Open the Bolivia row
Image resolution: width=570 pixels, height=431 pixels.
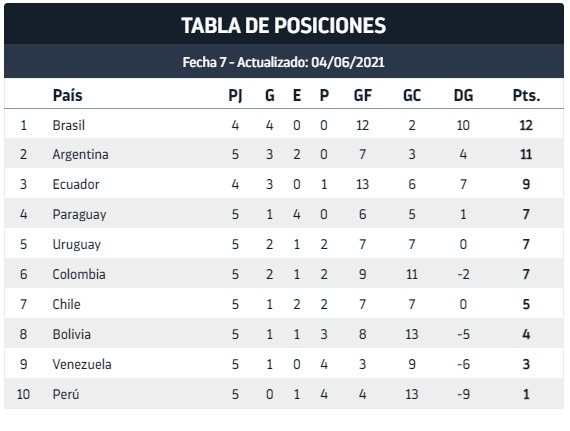[284, 334]
